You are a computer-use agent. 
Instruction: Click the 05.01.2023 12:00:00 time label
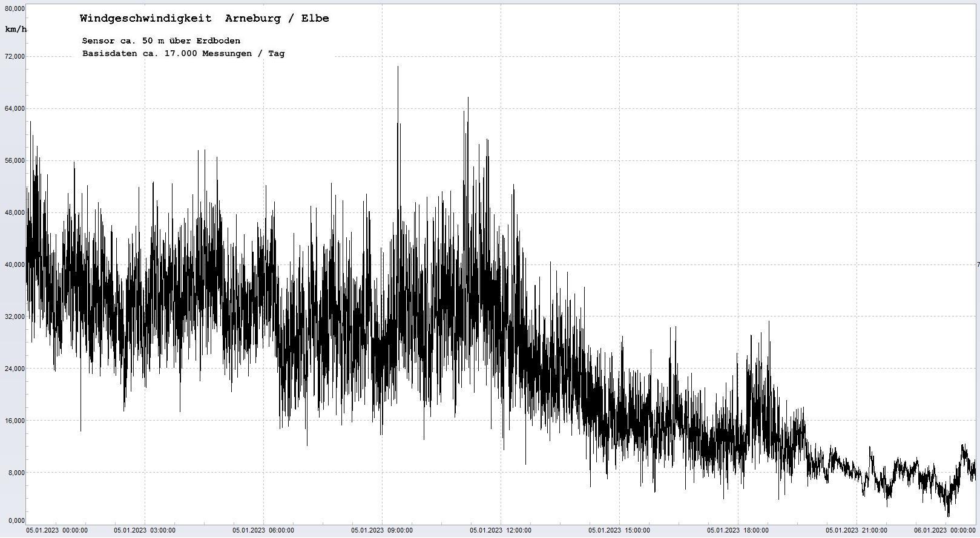coord(501,531)
